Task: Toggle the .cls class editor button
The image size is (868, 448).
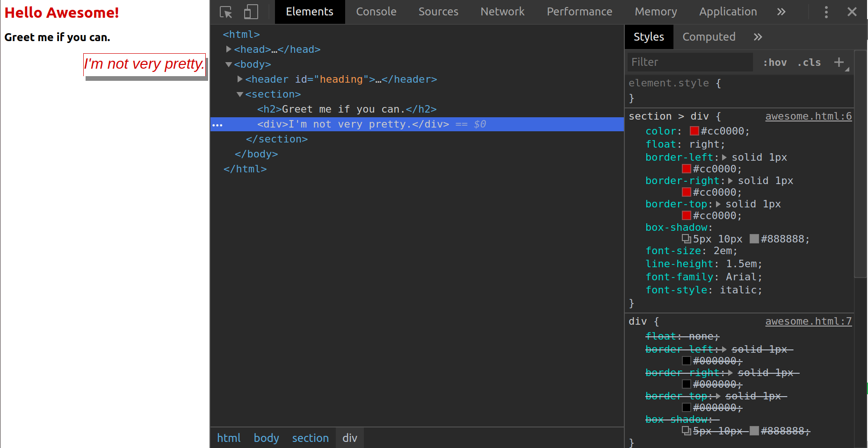Action: (809, 63)
